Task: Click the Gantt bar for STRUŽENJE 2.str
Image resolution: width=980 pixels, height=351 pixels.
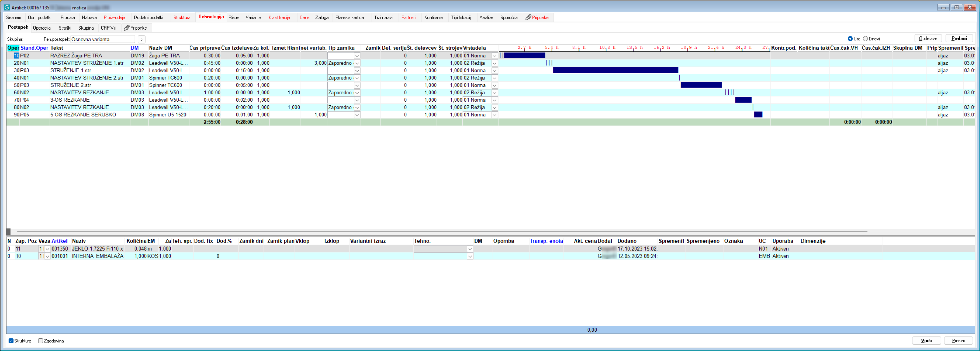Action: tap(701, 85)
